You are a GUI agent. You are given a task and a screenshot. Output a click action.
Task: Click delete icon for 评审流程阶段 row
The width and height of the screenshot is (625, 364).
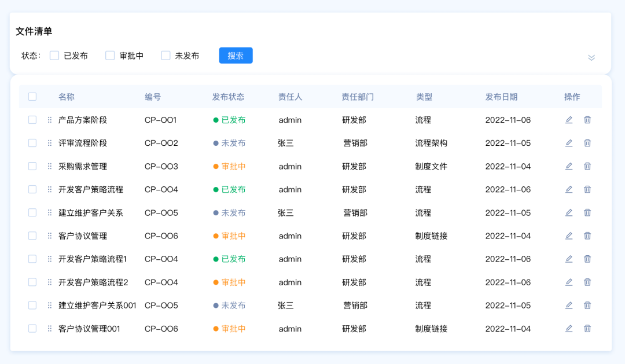pyautogui.click(x=587, y=143)
